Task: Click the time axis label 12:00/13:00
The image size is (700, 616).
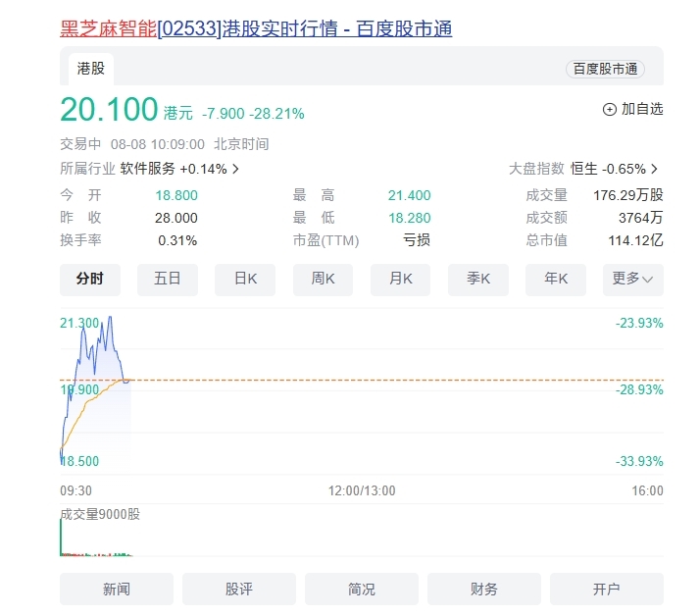Action: point(362,490)
